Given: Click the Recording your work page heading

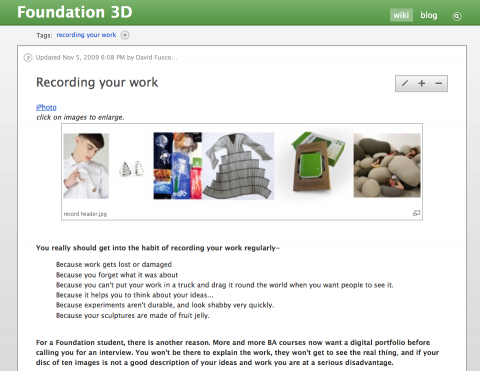Looking at the screenshot, I should point(97,82).
